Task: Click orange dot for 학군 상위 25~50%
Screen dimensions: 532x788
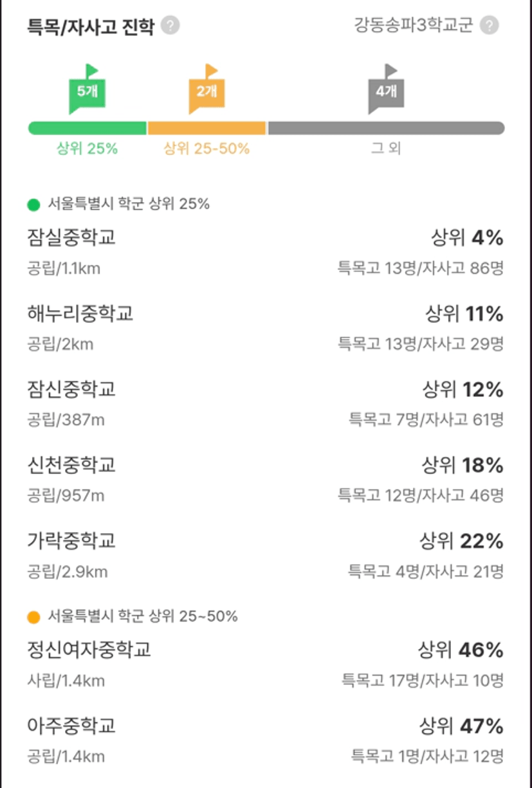Action: 33,617
